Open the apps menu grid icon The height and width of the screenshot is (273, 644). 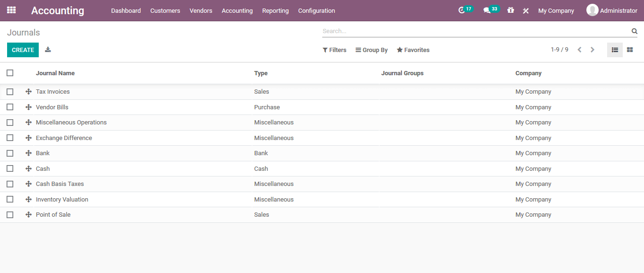point(11,10)
